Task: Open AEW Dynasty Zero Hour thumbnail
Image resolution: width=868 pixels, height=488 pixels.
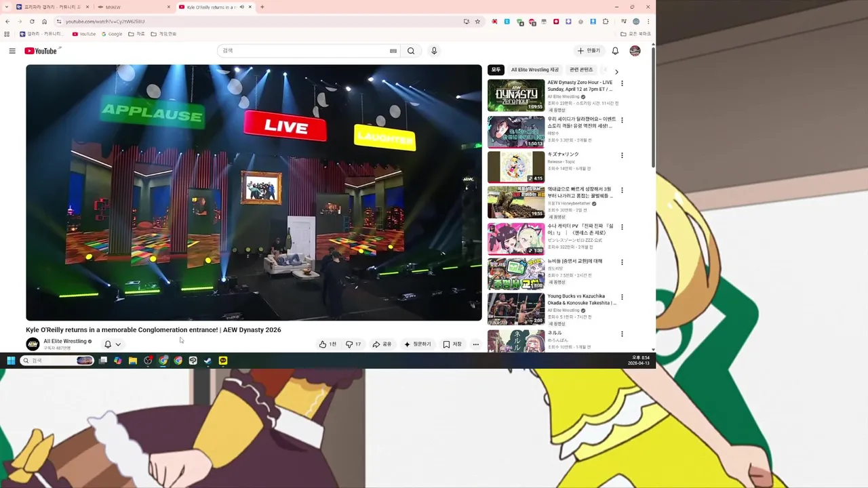Action: [x=516, y=96]
